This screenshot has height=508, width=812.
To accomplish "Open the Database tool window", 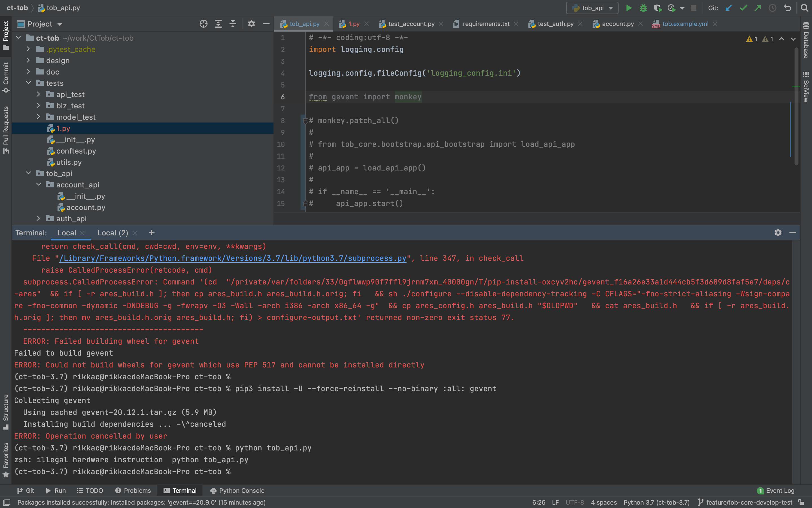I will 806,40.
